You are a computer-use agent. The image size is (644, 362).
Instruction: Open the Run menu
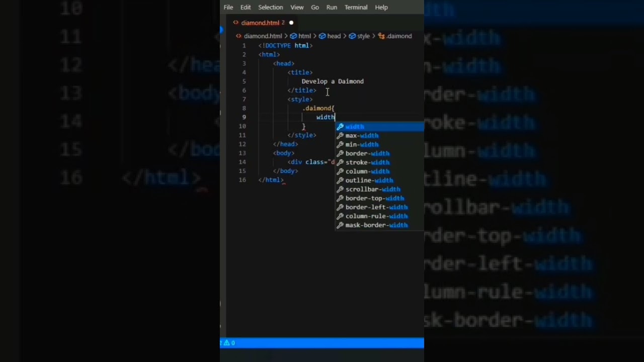tap(332, 7)
